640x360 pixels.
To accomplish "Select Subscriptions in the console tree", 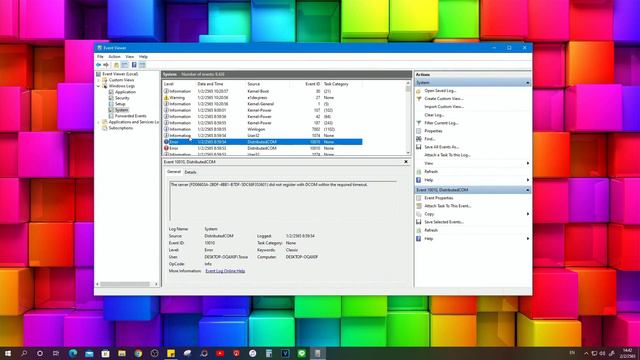I will click(x=120, y=128).
